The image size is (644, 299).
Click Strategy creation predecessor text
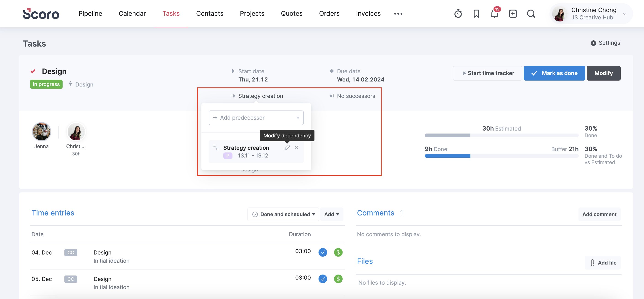[x=261, y=96]
